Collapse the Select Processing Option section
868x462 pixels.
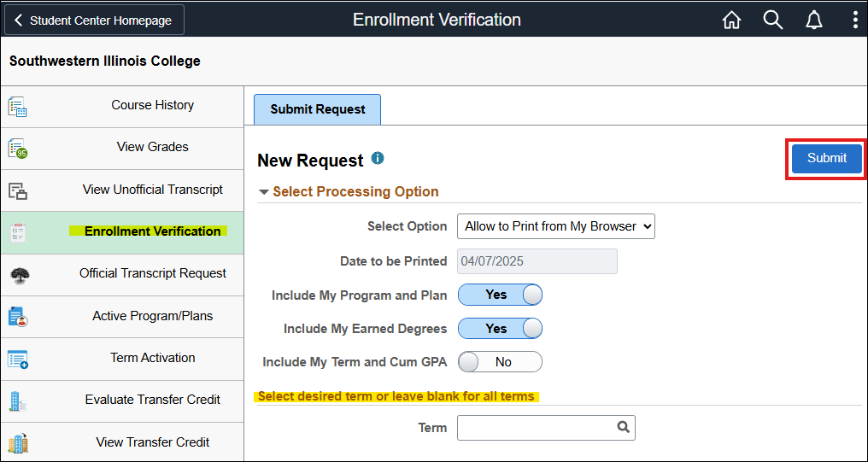[264, 192]
